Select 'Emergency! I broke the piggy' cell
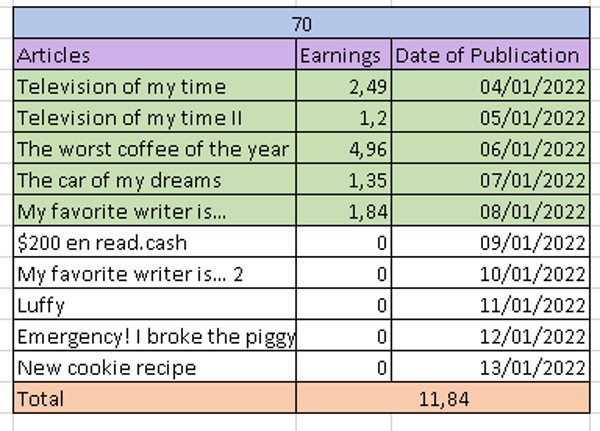The width and height of the screenshot is (600, 431). [155, 336]
